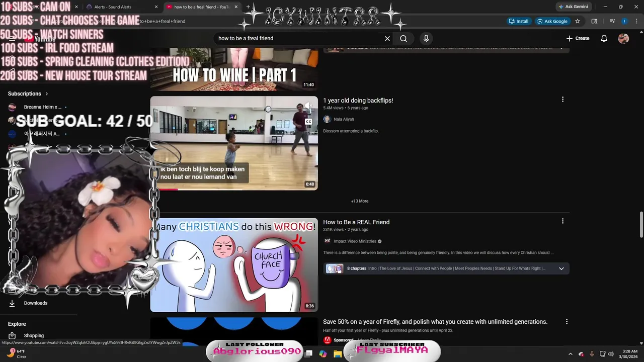Open the 'Many Christians do this wrong' thumbnail
This screenshot has height=362, width=644.
234,265
